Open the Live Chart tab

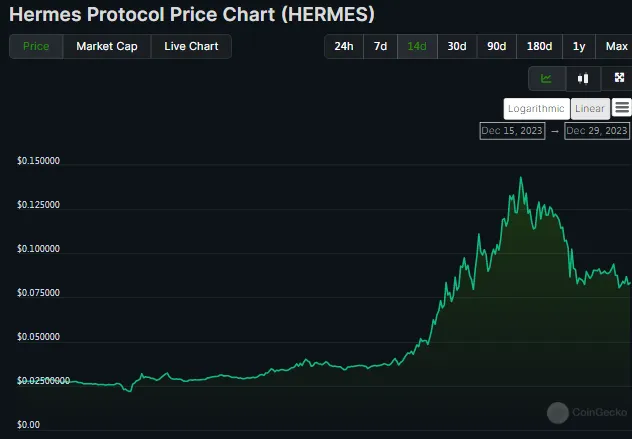191,46
